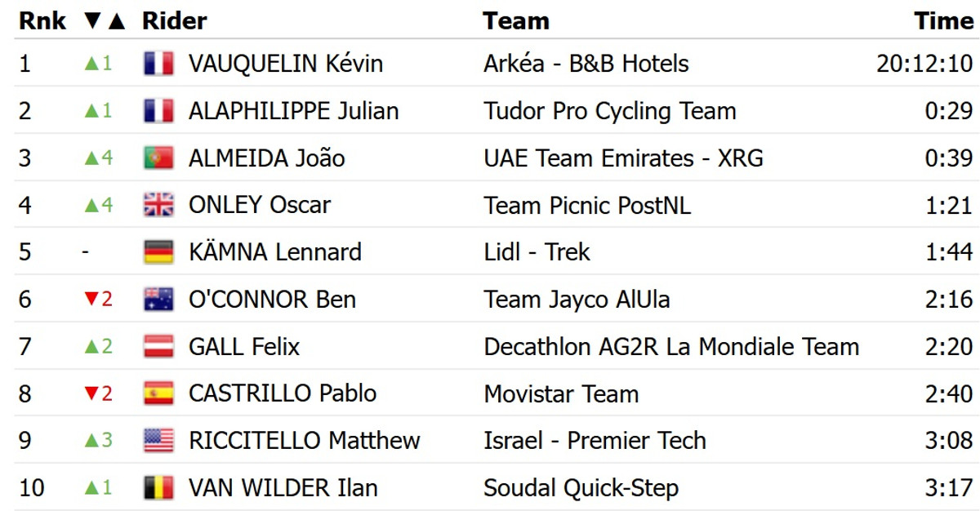Click the Belgian flag beside Van Wilder
Screen dimensions: 980x511
coord(158,488)
